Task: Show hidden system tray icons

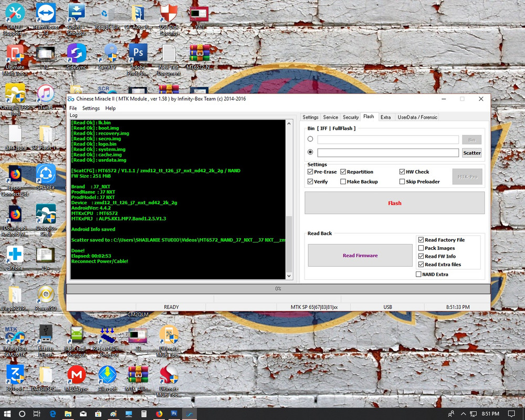Action: tap(464, 414)
